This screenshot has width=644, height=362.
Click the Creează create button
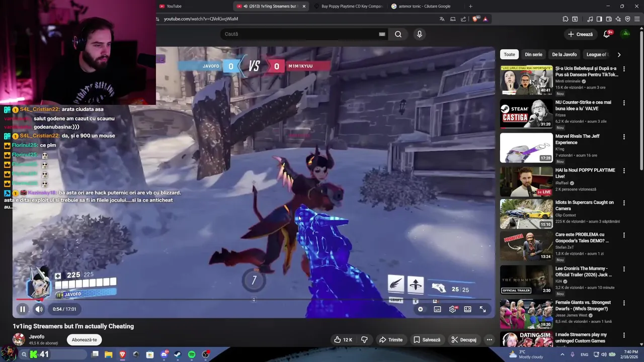point(581,34)
